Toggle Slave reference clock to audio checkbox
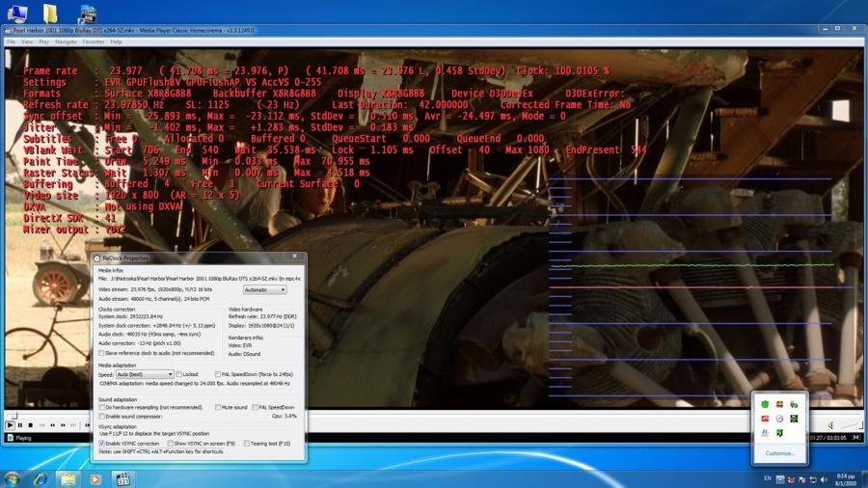The height and width of the screenshot is (488, 868). 101,353
